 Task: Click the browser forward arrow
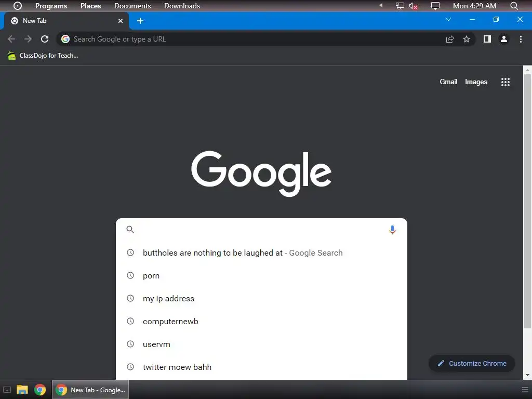coord(28,39)
